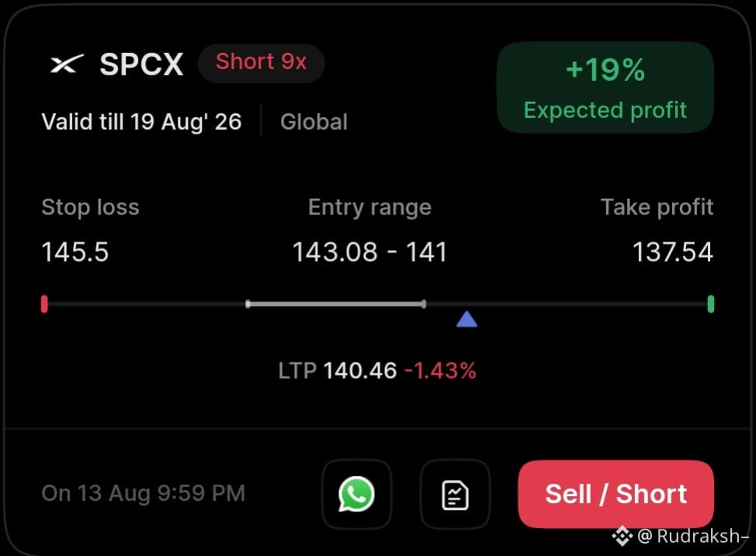756x556 pixels.
Task: Click the Binance watermark logo icon
Action: coord(622,536)
